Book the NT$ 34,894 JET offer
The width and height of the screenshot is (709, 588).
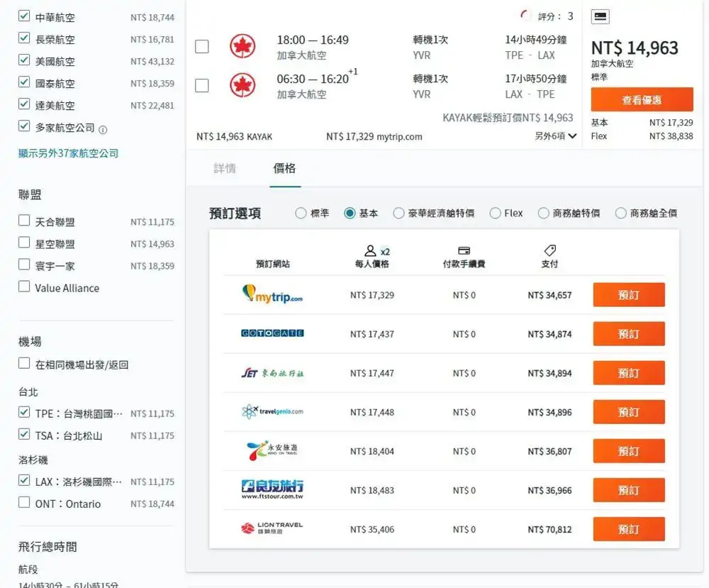pos(629,373)
